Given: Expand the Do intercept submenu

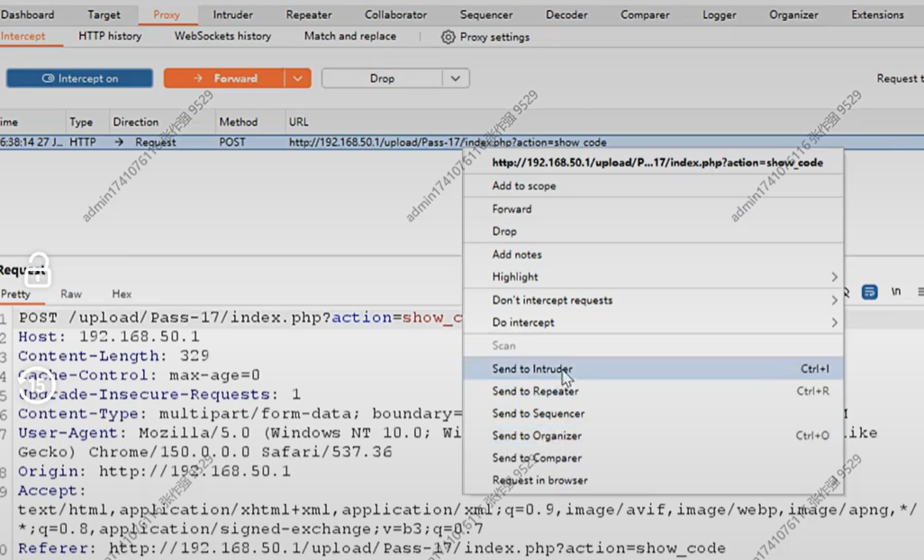Looking at the screenshot, I should tap(653, 322).
